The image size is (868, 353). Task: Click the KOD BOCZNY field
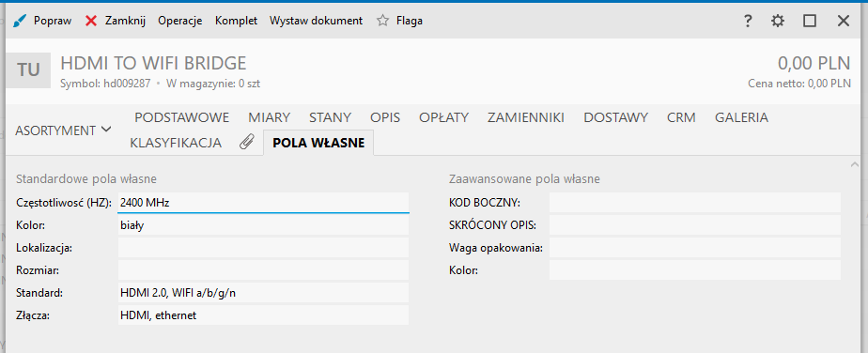pyautogui.click(x=695, y=203)
